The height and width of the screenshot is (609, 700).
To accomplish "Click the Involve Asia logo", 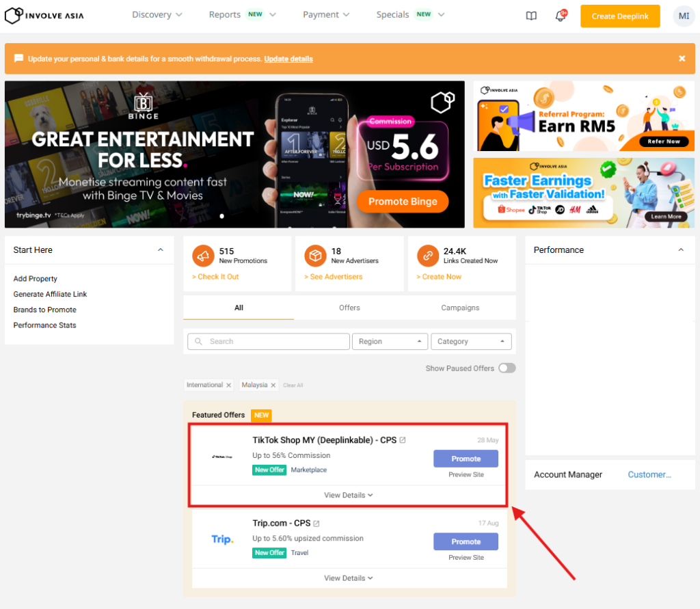I will pyautogui.click(x=44, y=15).
